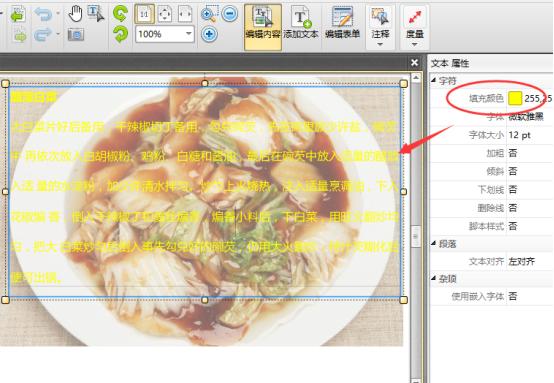Click the fit width icon
This screenshot has height=383, width=554.
185,14
